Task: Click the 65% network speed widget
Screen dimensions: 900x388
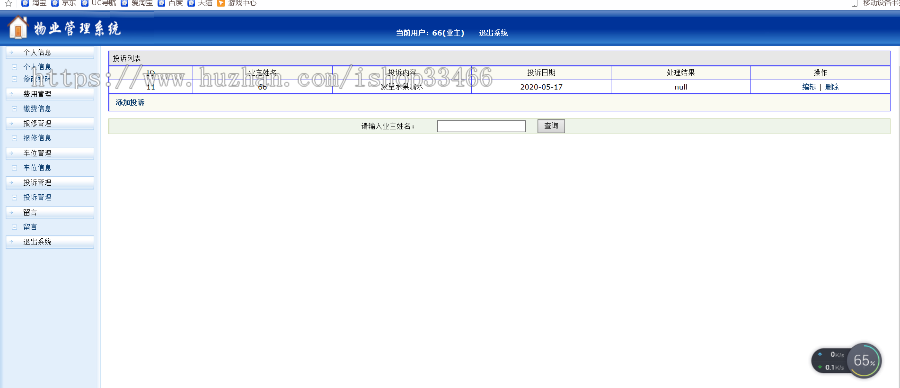Action: click(x=846, y=360)
